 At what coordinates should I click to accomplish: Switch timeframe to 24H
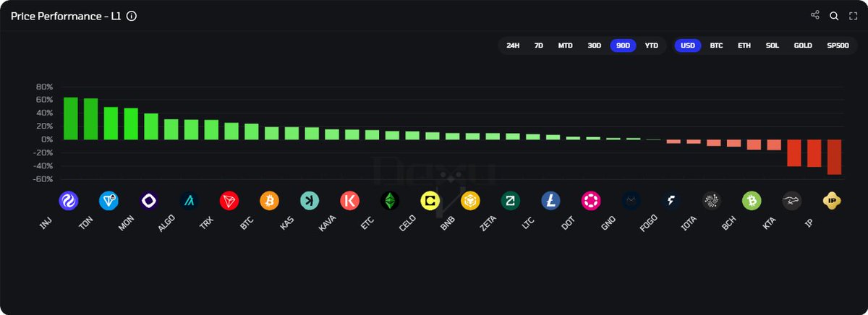coord(513,46)
